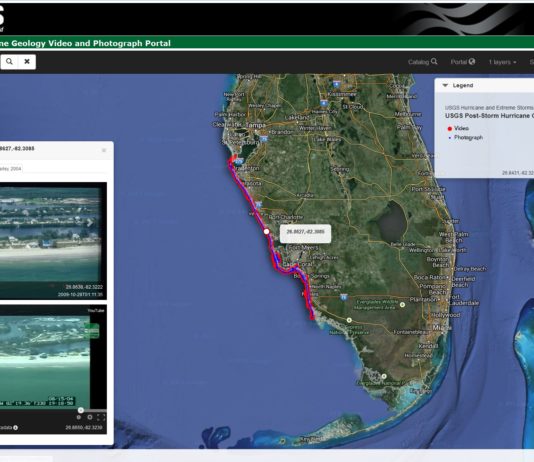Click the red Video legend dot
The height and width of the screenshot is (462, 534).
click(x=450, y=128)
